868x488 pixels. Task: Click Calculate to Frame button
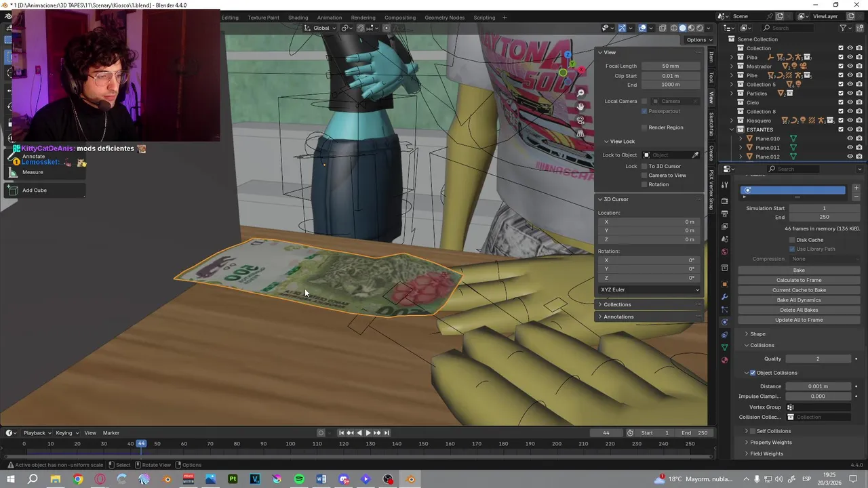tap(799, 280)
